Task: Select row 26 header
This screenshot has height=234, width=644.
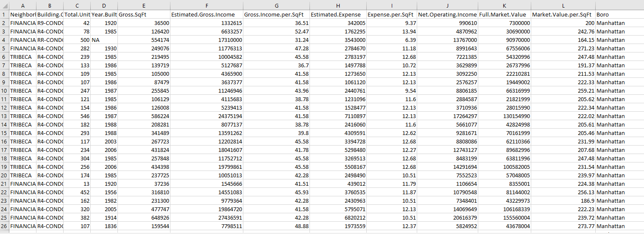Action: (x=4, y=226)
